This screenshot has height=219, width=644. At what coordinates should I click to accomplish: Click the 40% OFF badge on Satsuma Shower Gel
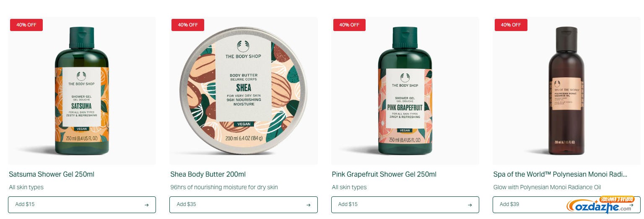click(26, 25)
